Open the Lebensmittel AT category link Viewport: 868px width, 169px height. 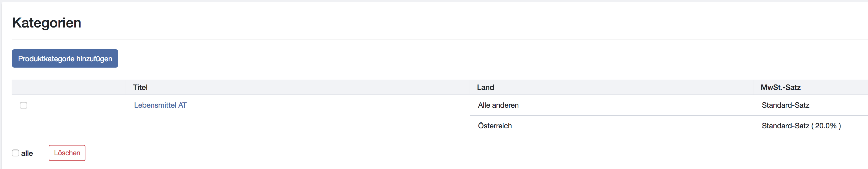[x=160, y=105]
